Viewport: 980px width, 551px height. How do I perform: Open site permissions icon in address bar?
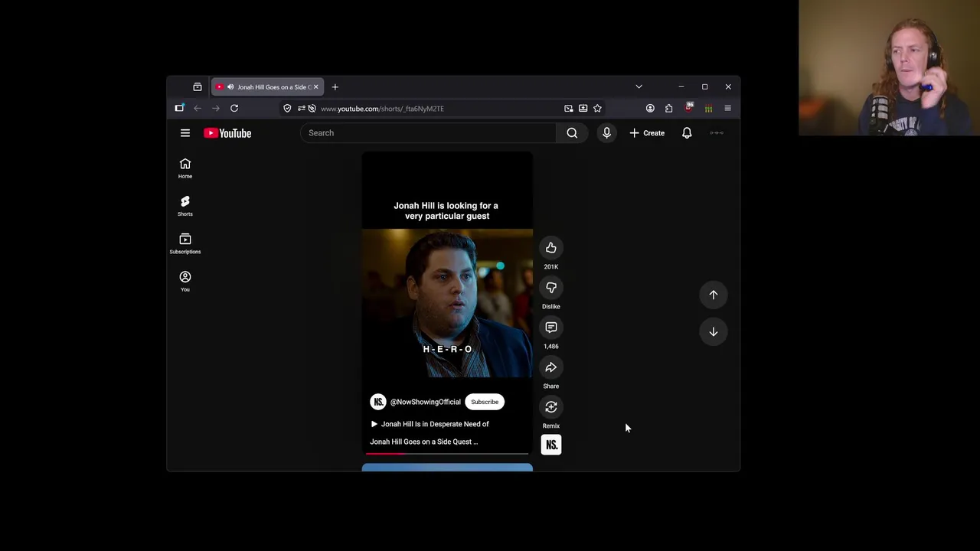click(x=301, y=109)
